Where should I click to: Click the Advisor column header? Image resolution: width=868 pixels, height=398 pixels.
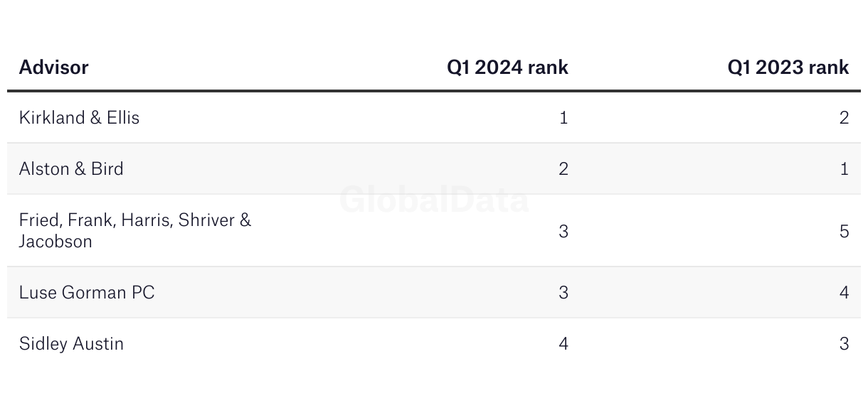[53, 68]
